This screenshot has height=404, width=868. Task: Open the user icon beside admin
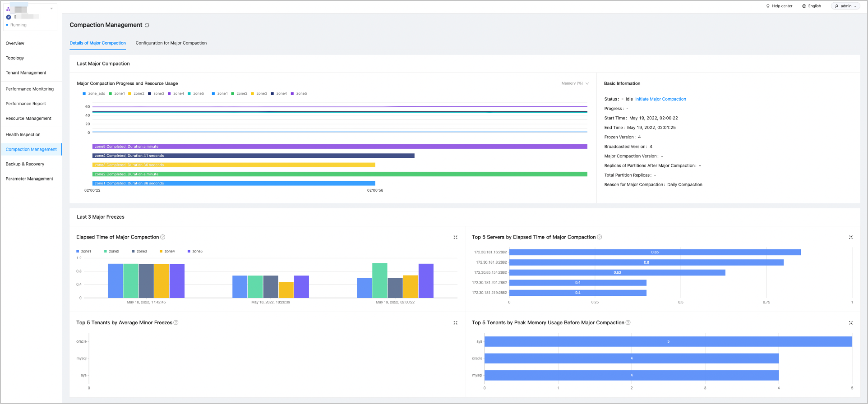[836, 6]
